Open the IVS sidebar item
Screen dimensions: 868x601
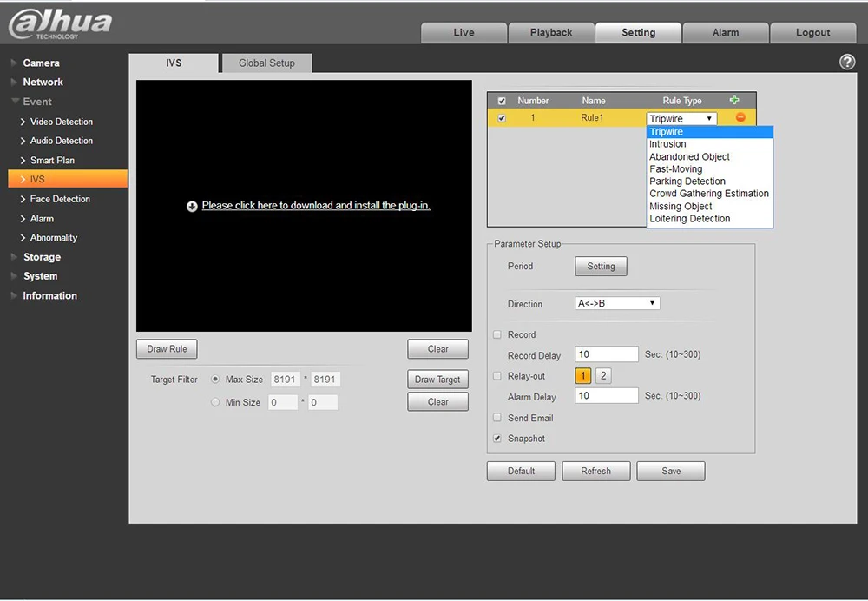pyautogui.click(x=68, y=179)
